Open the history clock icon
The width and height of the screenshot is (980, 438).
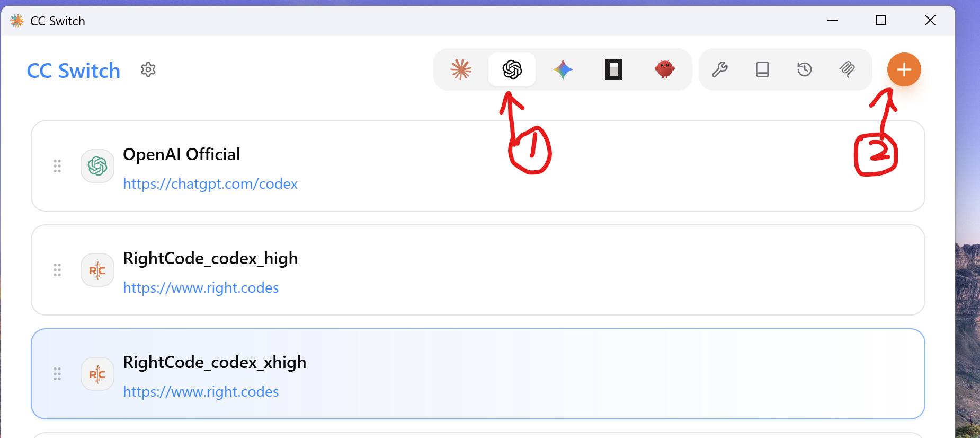coord(805,69)
